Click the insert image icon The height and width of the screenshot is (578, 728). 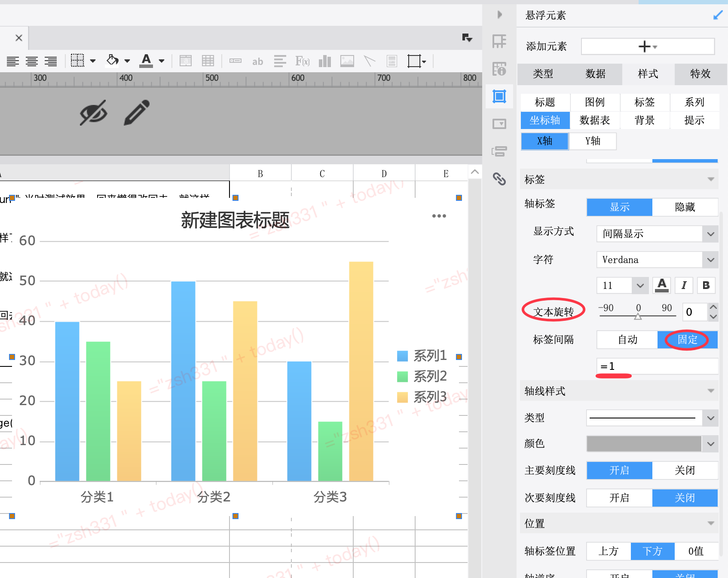coord(347,61)
